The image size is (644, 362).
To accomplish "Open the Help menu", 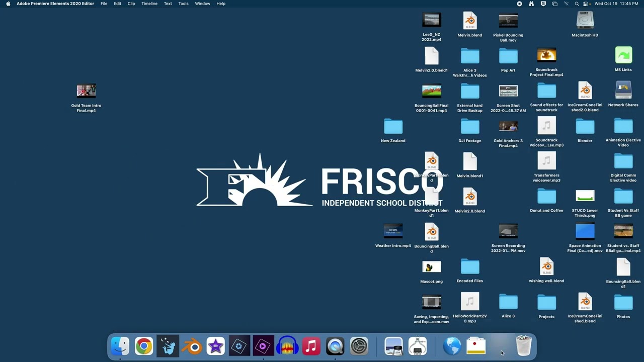I will coord(221,4).
